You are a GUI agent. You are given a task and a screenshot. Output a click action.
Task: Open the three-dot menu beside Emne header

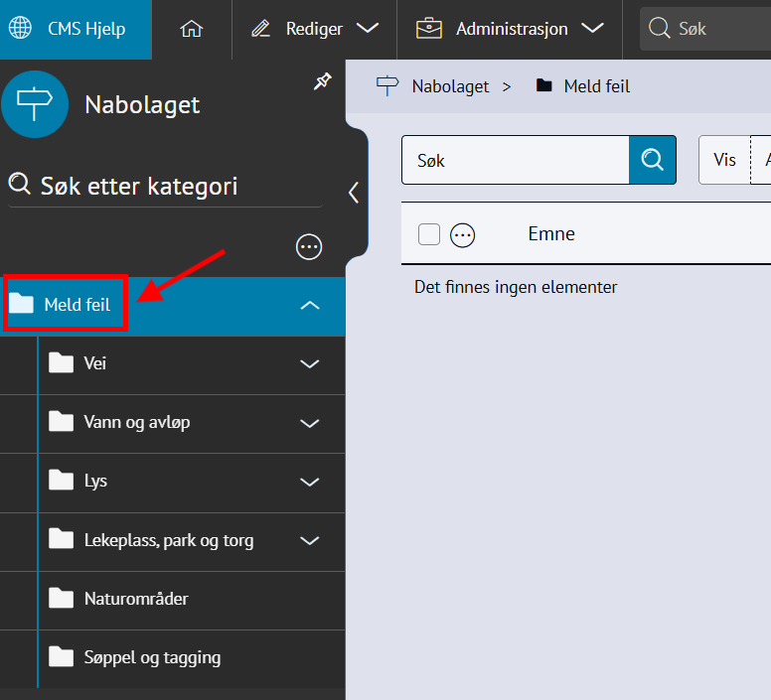click(x=463, y=234)
